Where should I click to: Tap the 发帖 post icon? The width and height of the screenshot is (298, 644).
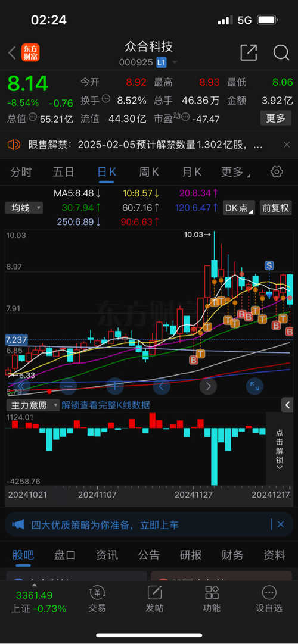(x=154, y=599)
